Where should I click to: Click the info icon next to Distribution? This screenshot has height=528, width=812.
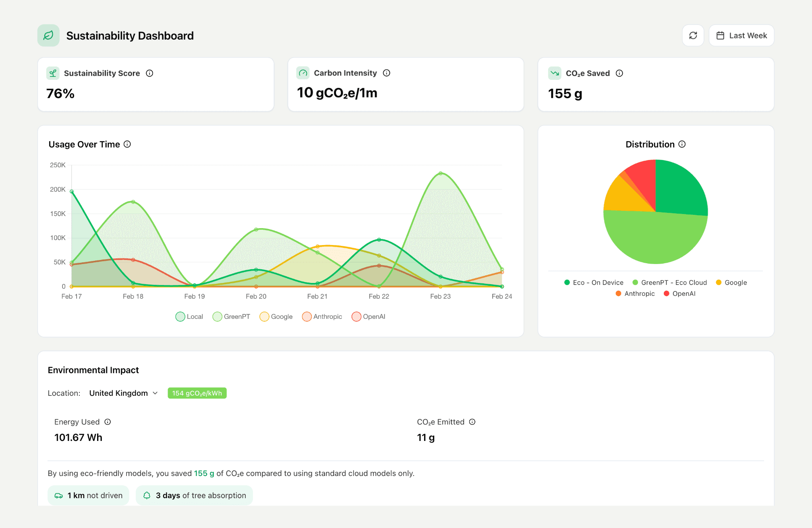coord(682,144)
